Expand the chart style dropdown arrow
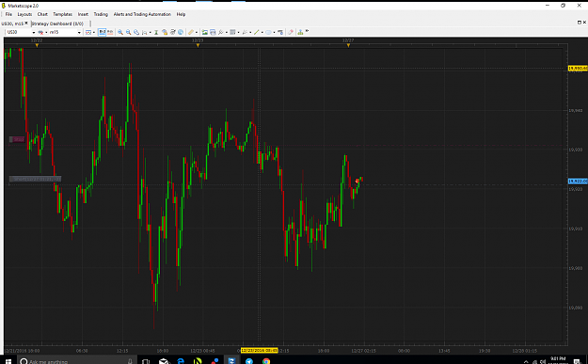This screenshot has width=588, height=364. tap(94, 33)
